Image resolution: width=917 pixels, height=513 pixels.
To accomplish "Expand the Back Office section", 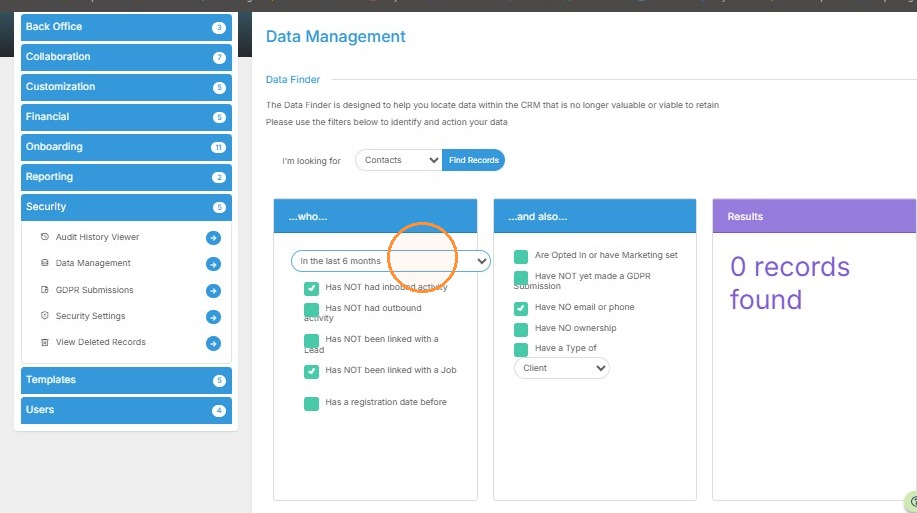I will 126,27.
